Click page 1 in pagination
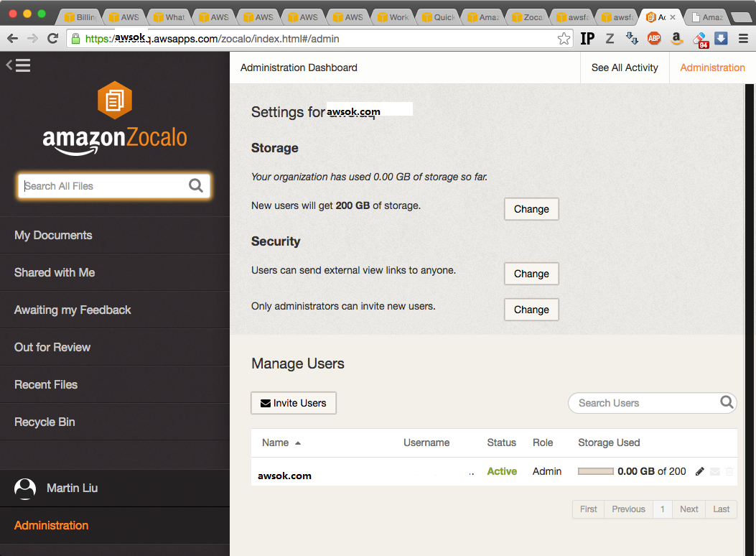The height and width of the screenshot is (556, 756). pyautogui.click(x=663, y=509)
